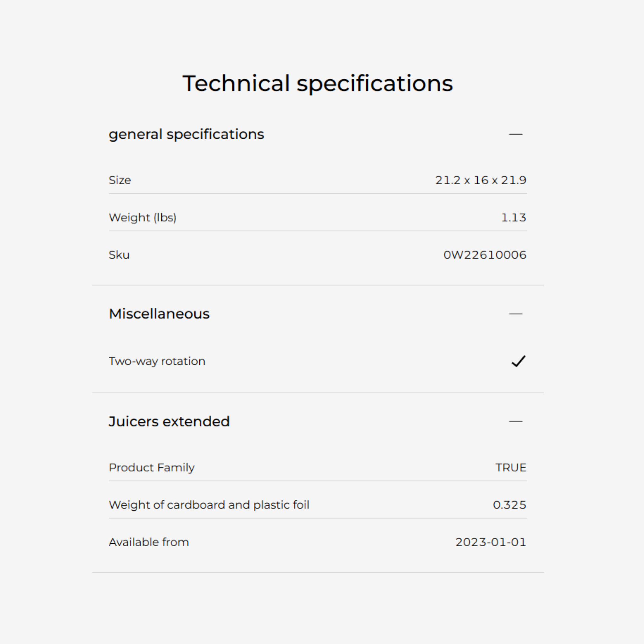Screen dimensions: 644x644
Task: Click the Two-way rotation label
Action: [157, 361]
